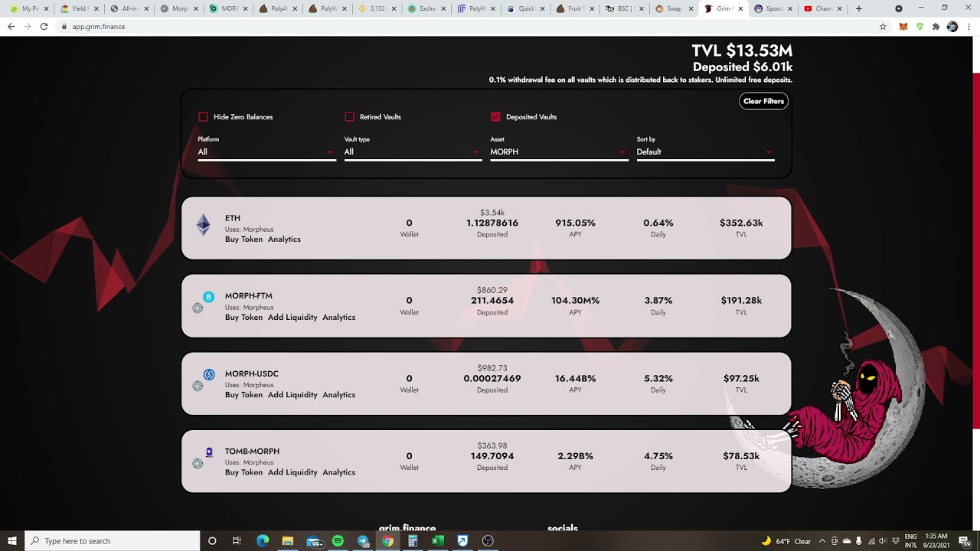Click the taskbar search box
This screenshot has width=980, height=551.
click(113, 541)
